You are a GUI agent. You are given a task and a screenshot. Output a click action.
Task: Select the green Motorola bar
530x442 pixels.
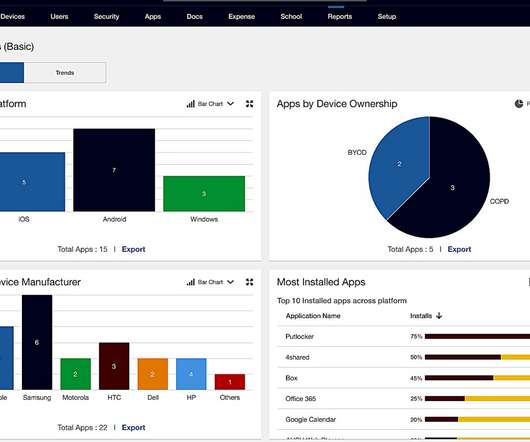(x=76, y=374)
